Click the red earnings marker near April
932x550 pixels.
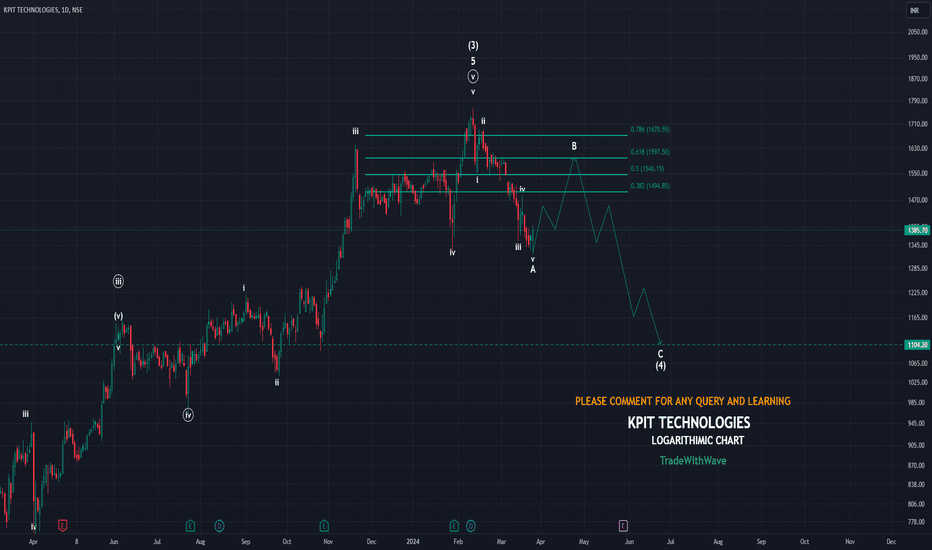coord(62,526)
